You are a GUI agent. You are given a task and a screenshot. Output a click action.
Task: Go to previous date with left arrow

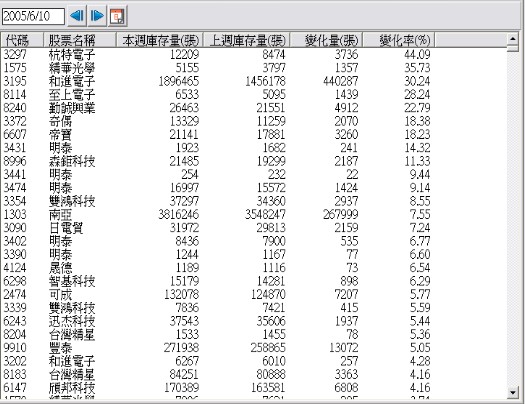tap(77, 16)
